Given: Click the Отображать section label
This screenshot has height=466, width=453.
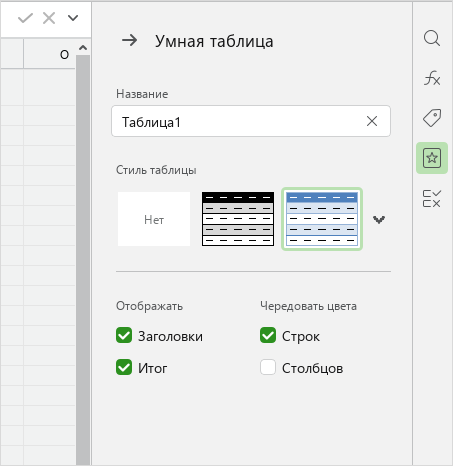Looking at the screenshot, I should 149,306.
